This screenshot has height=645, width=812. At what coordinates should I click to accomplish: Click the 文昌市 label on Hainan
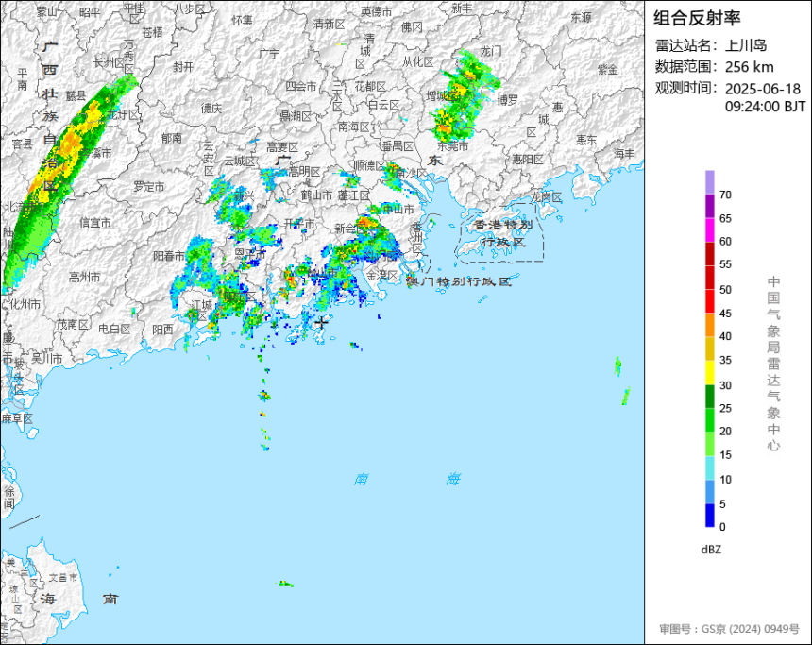pyautogui.click(x=63, y=578)
